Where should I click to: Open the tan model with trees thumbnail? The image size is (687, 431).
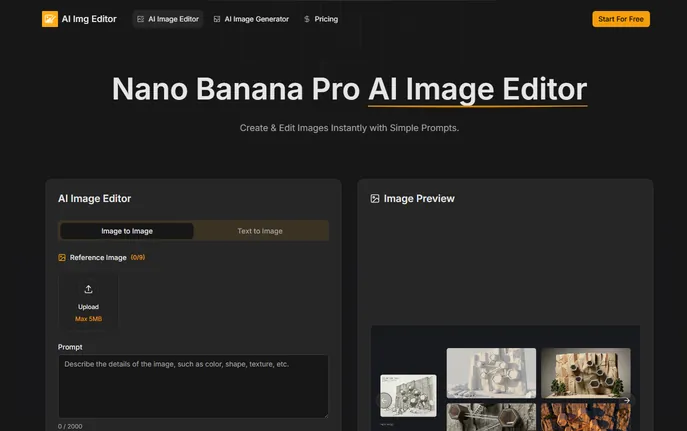point(585,372)
